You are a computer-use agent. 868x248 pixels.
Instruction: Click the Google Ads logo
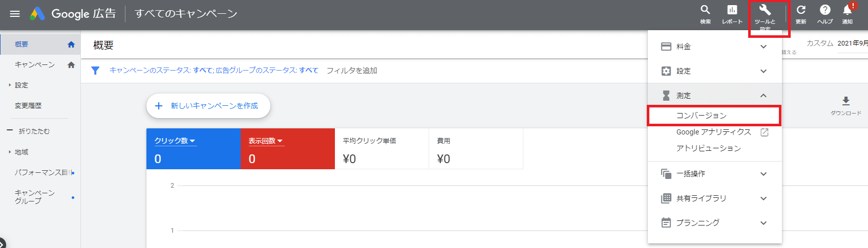click(37, 14)
